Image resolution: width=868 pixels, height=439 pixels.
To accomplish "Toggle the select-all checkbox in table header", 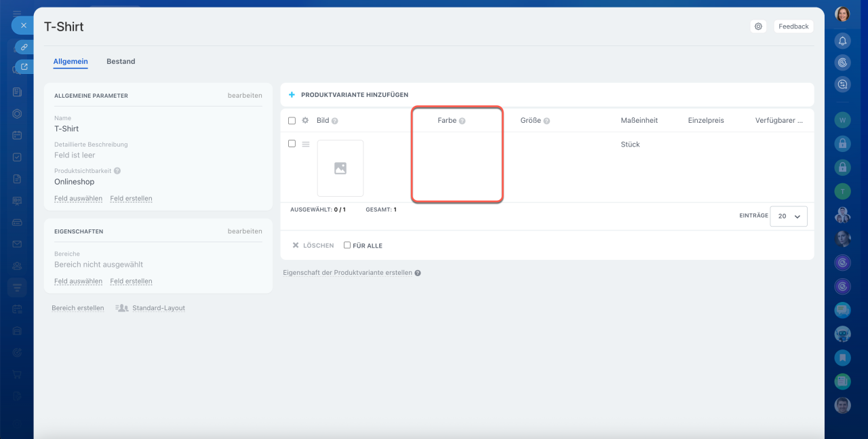I will [292, 121].
